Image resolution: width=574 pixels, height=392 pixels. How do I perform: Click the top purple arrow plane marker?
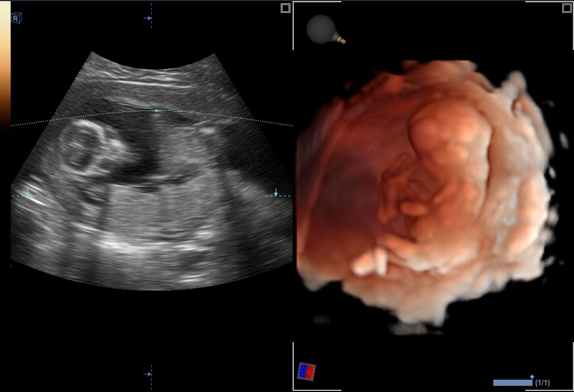147,18
